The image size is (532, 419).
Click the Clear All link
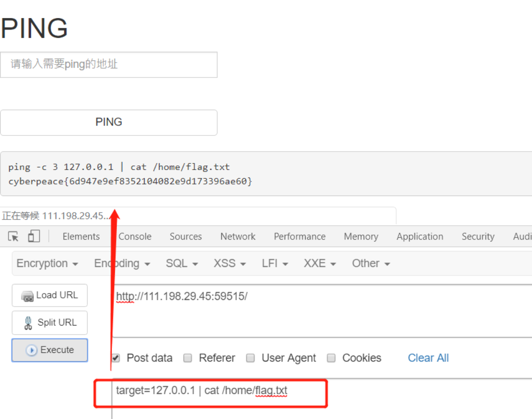tap(428, 358)
